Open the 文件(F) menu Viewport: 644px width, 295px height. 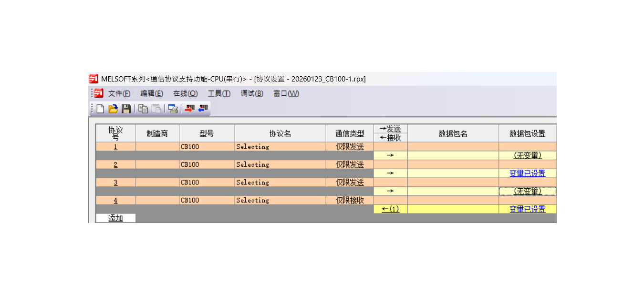pos(119,93)
